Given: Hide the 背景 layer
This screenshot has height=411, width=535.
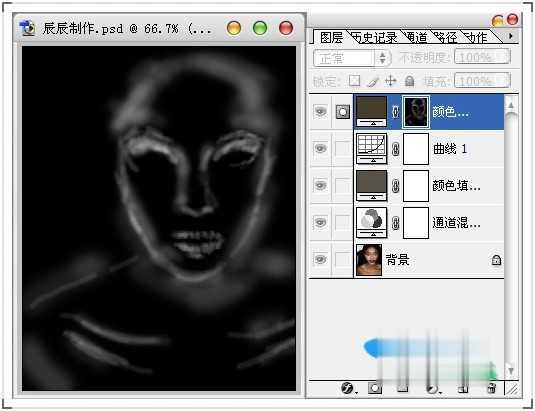Looking at the screenshot, I should [320, 259].
